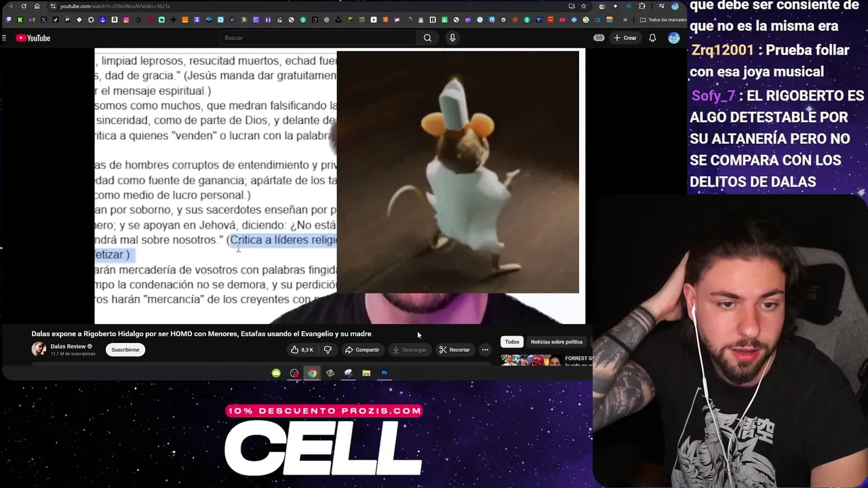The width and height of the screenshot is (868, 488).
Task: Click the browser home icon
Action: point(37,6)
